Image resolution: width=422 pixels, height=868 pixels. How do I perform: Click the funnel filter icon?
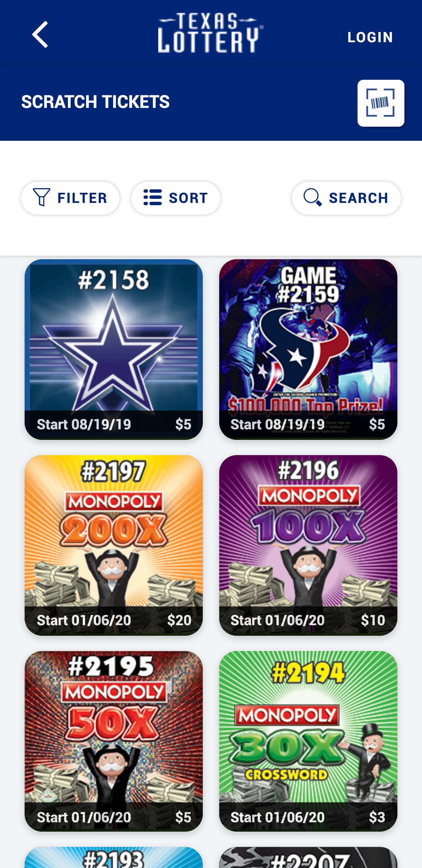tap(42, 198)
